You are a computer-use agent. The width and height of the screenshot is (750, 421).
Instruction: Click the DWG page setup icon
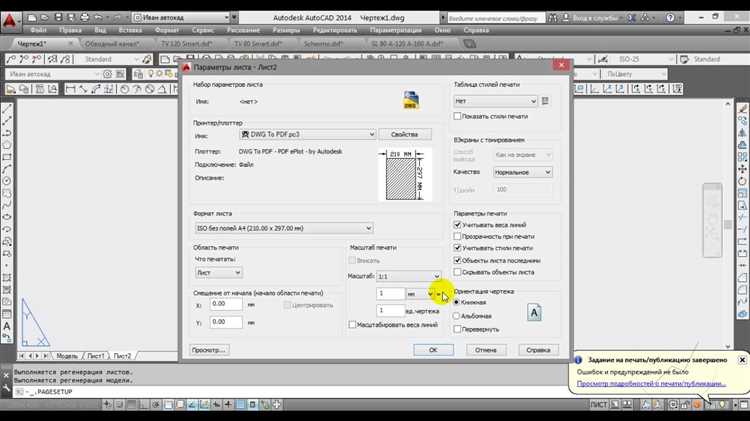click(411, 100)
